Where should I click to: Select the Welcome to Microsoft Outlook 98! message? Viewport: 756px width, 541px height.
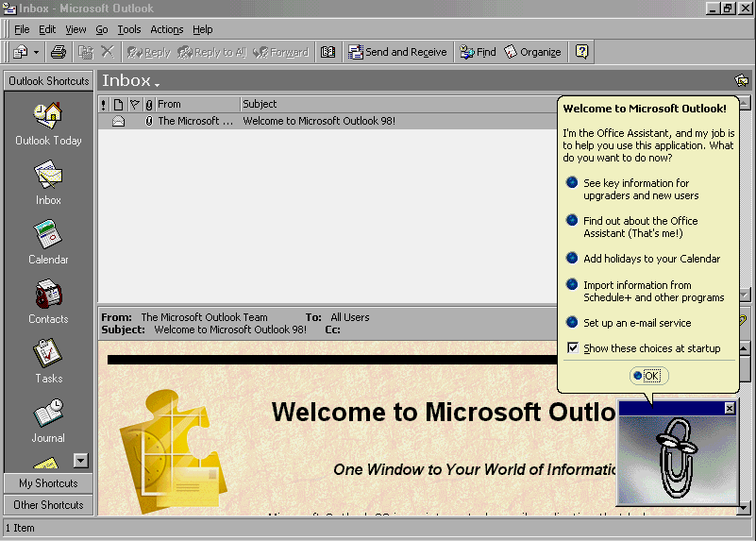328,121
